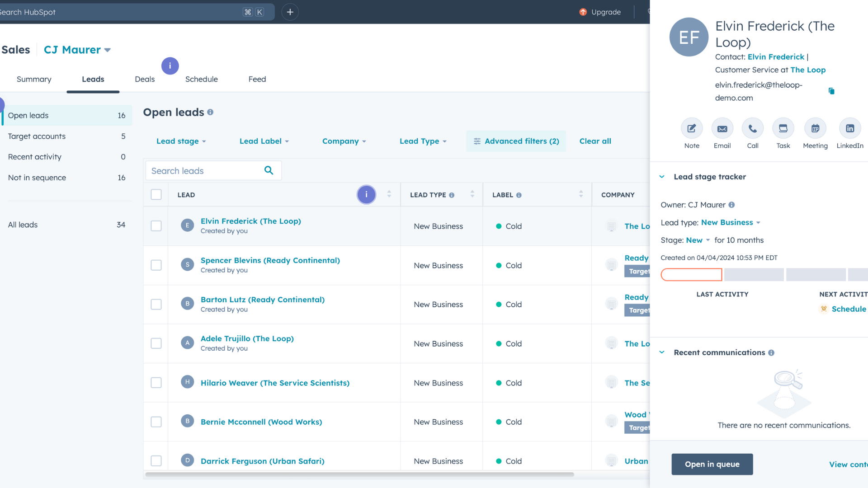Copy email address using the copy icon

[831, 91]
